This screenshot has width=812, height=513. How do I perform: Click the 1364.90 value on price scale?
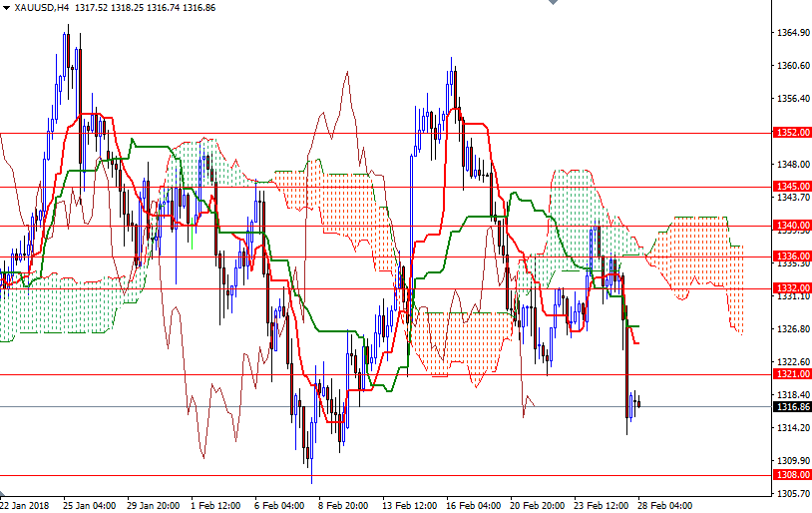[791, 33]
